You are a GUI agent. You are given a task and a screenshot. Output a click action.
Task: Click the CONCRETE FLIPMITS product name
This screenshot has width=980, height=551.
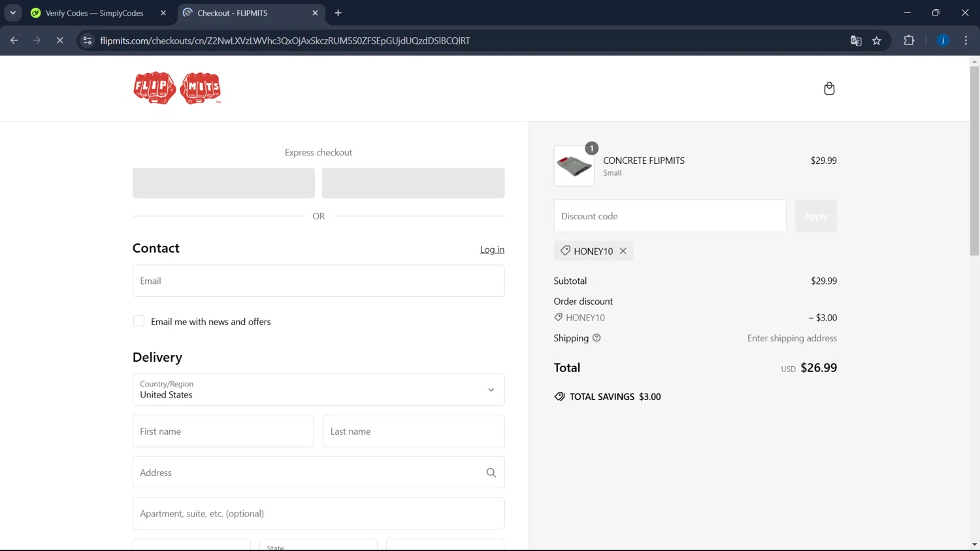644,161
